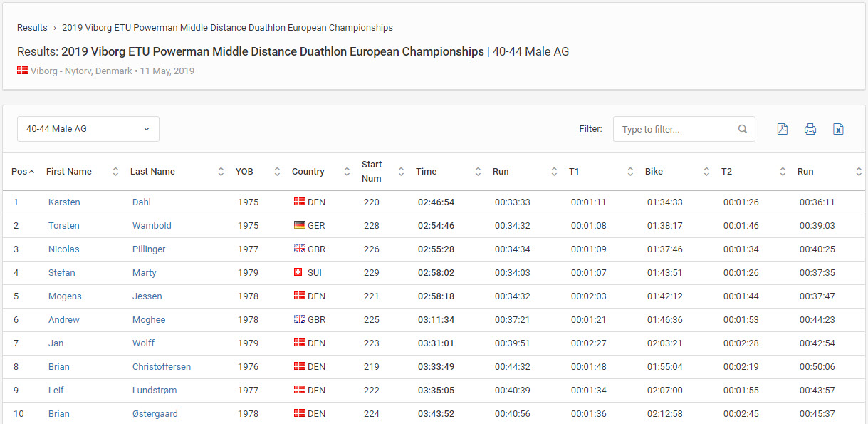Open the Christoffersen last name link
This screenshot has width=868, height=424.
[x=162, y=366]
